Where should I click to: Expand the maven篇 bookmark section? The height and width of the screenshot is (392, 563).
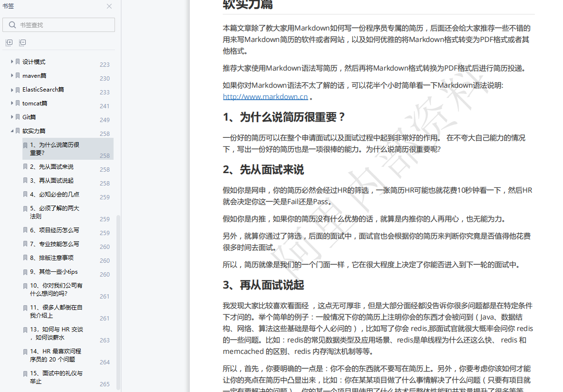tap(11, 75)
